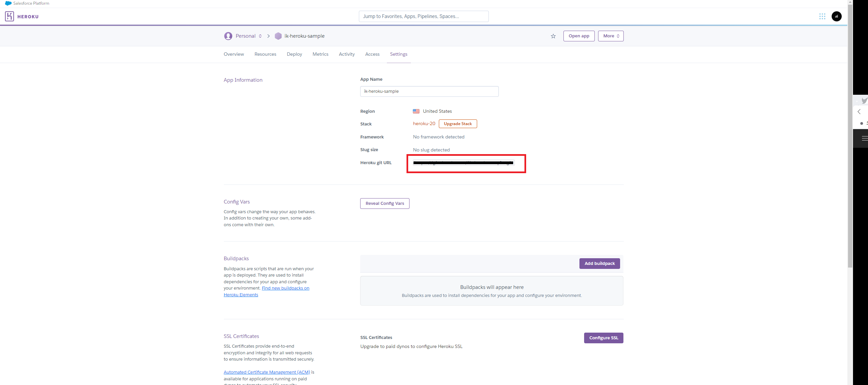Viewport: 868px width, 385px height.
Task: Click the ik-heroku-sample hexagon app icon
Action: [278, 36]
